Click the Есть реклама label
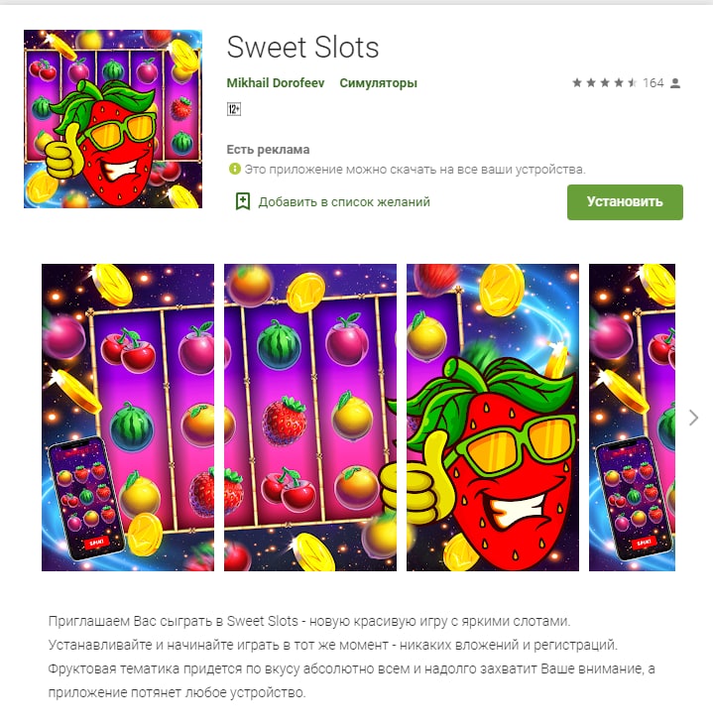Image resolution: width=713 pixels, height=728 pixels. pyautogui.click(x=268, y=150)
